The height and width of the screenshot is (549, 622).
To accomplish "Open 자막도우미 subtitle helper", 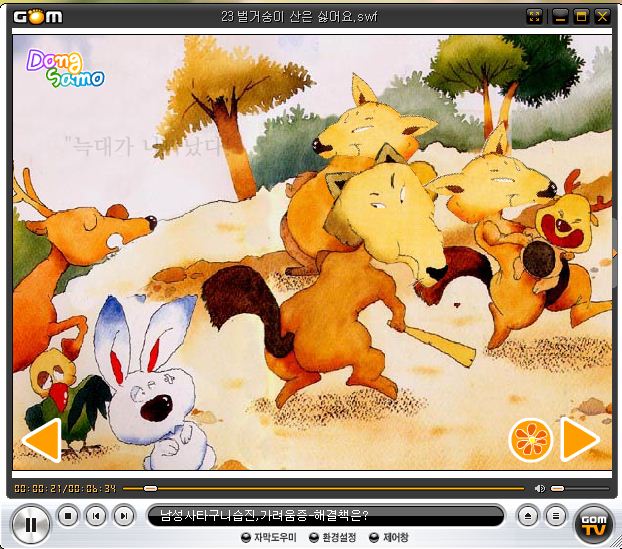I will (x=270, y=538).
